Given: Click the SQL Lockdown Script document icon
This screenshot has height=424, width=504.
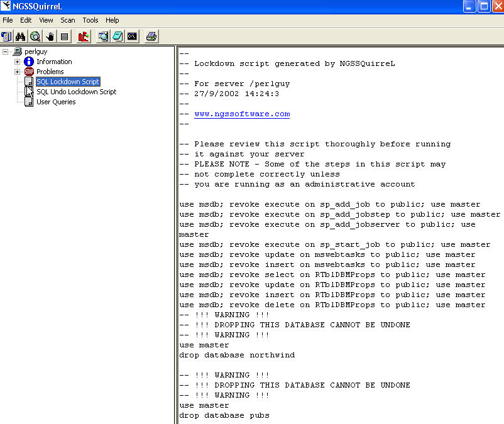Looking at the screenshot, I should 29,82.
